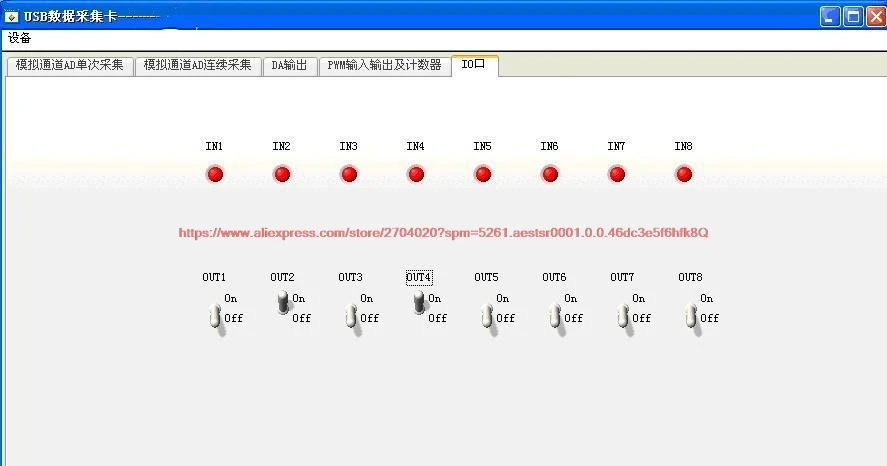Screen dimensions: 887x466
Task: Click the OUT2 label
Action: coord(282,277)
